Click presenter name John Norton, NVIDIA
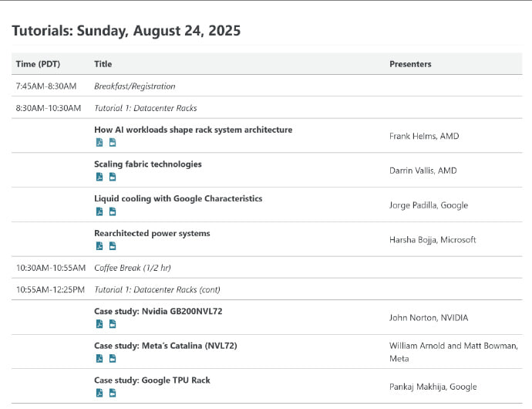 tap(429, 318)
